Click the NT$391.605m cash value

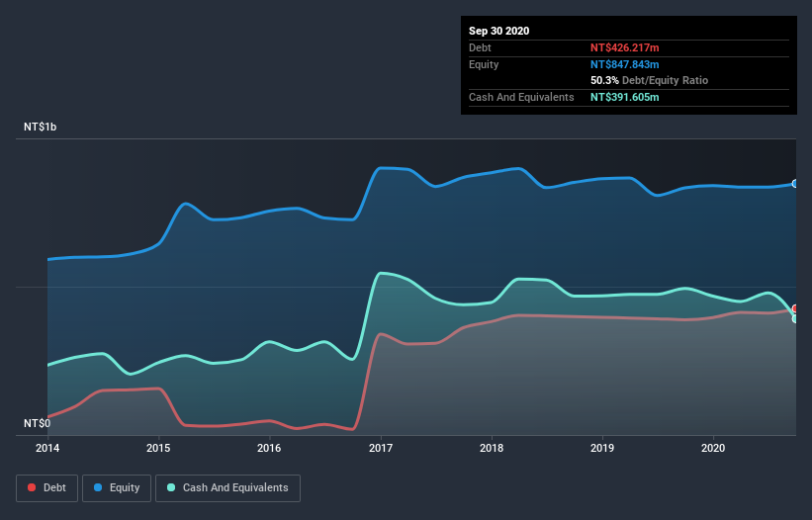624,97
